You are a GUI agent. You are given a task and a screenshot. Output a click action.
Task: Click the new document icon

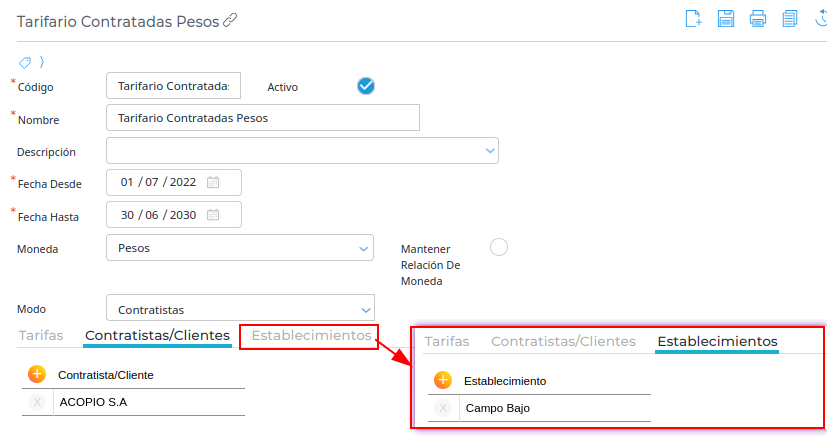tap(693, 18)
